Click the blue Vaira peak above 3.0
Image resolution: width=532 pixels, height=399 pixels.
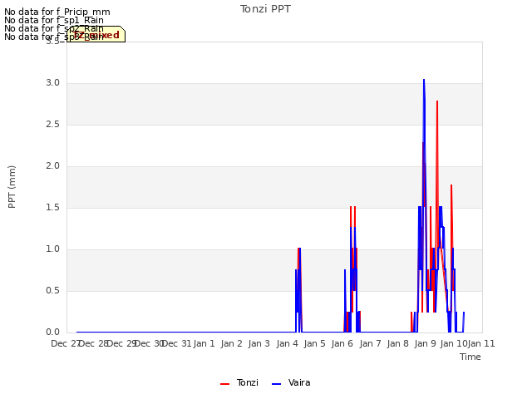point(424,80)
